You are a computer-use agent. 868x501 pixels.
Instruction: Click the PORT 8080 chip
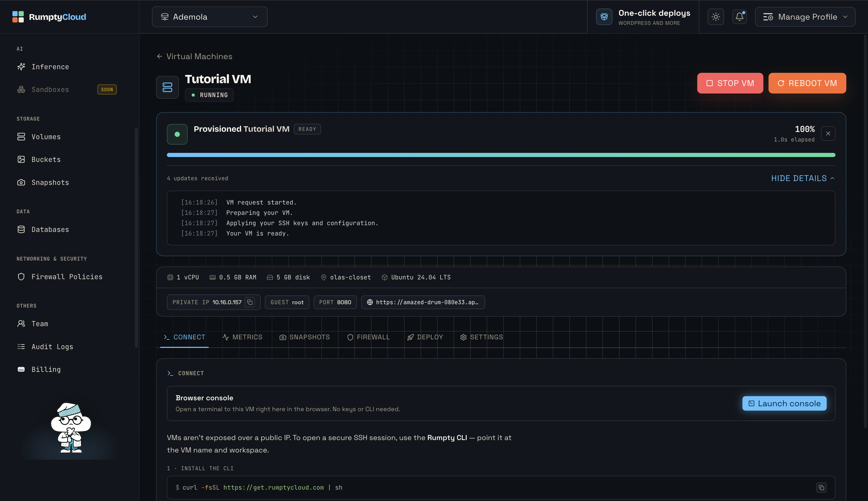pyautogui.click(x=335, y=302)
